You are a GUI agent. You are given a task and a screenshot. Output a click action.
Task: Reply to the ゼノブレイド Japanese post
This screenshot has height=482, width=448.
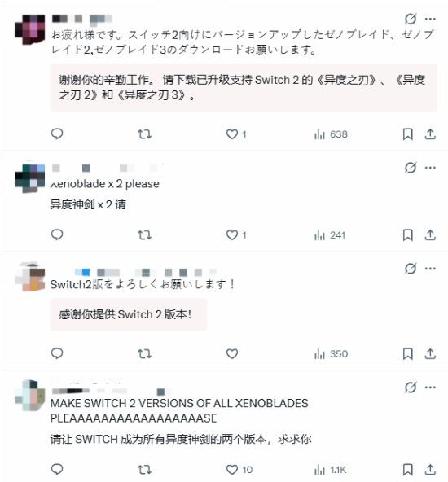tap(57, 134)
